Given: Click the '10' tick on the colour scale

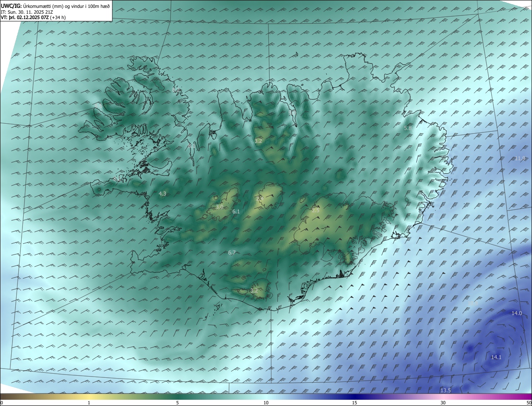Looking at the screenshot, I should tap(266, 403).
